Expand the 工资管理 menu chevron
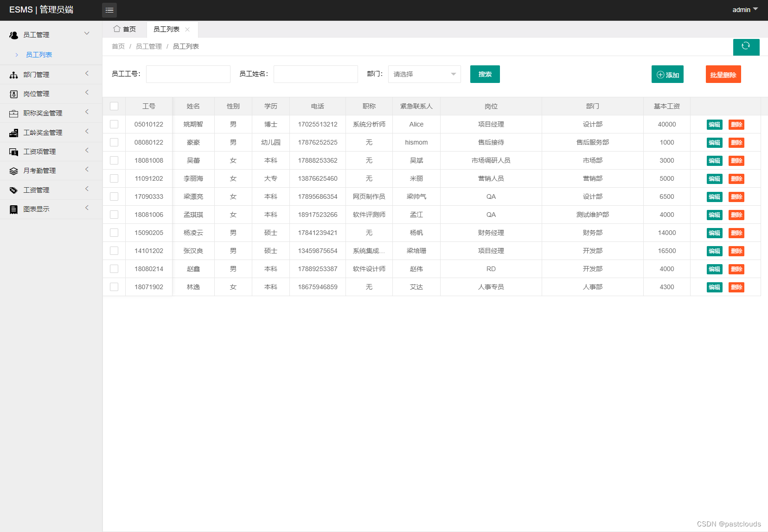 [x=87, y=189]
